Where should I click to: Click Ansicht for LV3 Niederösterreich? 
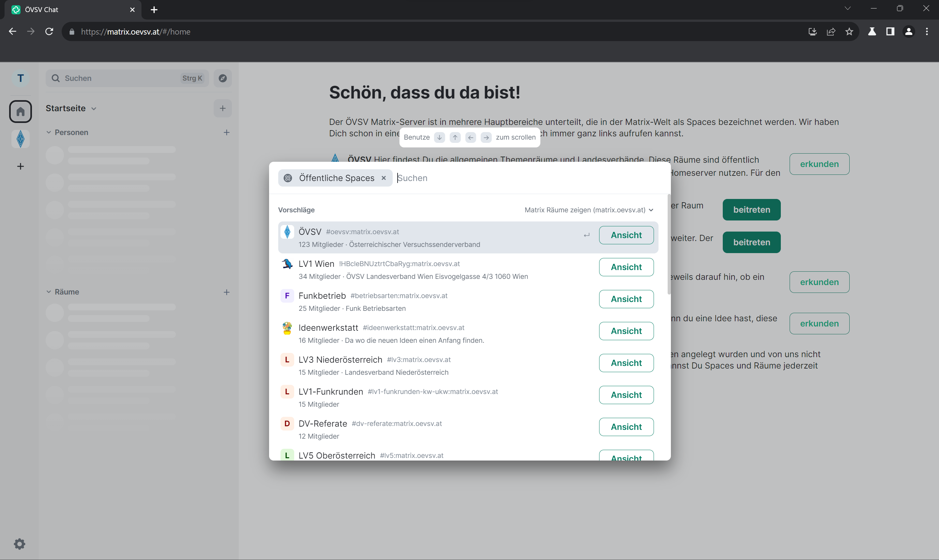click(626, 363)
